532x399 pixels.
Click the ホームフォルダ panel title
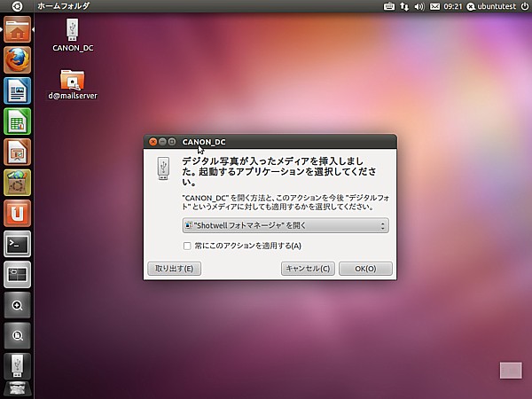pos(64,6)
